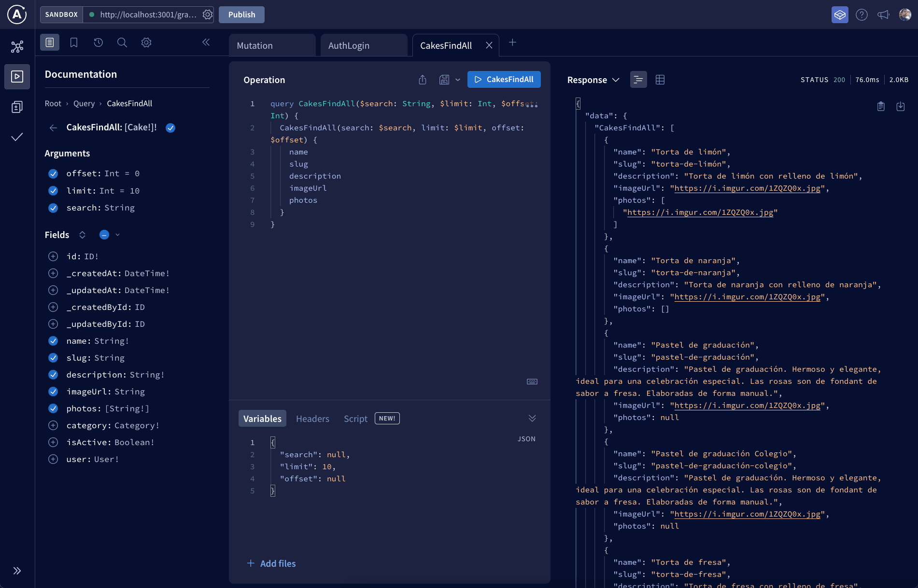Deselect the photos field checkbox
This screenshot has width=918, height=588.
tap(53, 408)
